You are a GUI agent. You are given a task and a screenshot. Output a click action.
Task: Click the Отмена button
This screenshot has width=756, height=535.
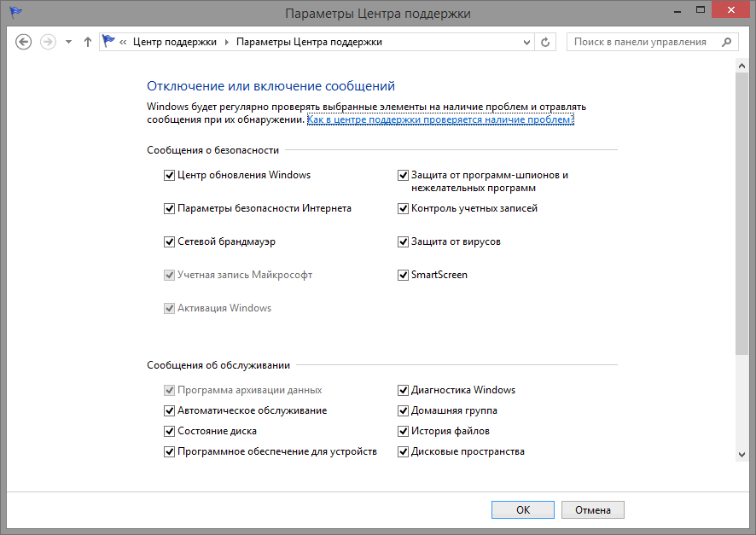(x=592, y=509)
